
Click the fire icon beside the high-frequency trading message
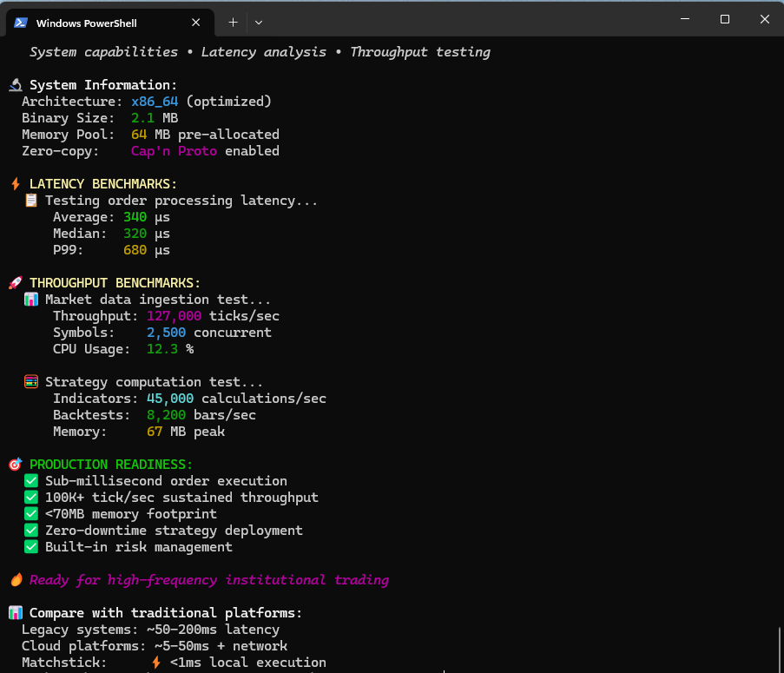(15, 579)
